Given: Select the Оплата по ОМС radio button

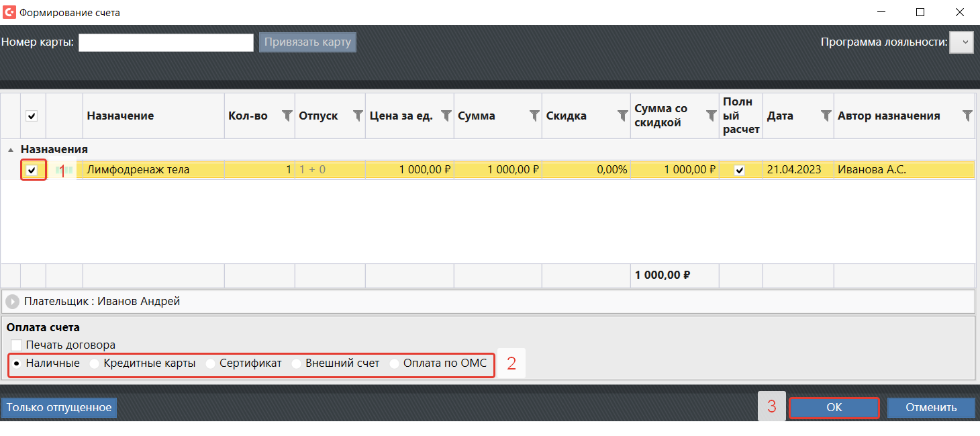Looking at the screenshot, I should point(395,363).
